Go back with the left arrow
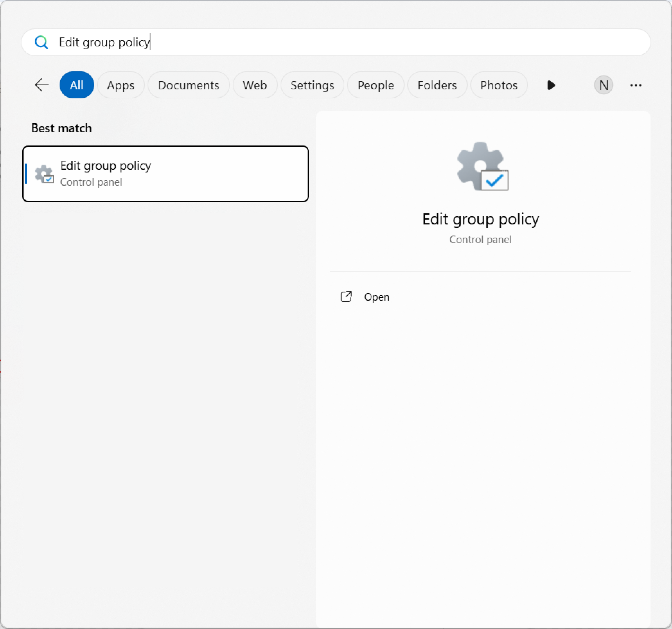The width and height of the screenshot is (672, 629). click(x=42, y=85)
